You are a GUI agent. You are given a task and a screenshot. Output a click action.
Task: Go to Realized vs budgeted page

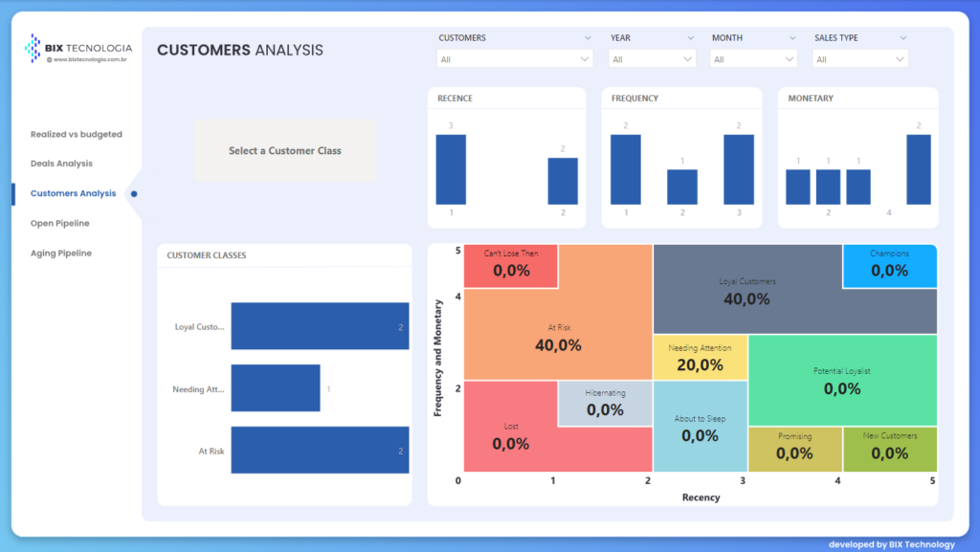coord(77,135)
